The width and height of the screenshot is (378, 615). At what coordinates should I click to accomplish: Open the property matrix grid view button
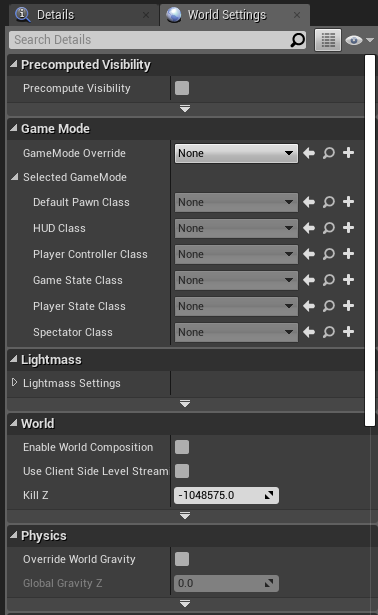[x=328, y=40]
